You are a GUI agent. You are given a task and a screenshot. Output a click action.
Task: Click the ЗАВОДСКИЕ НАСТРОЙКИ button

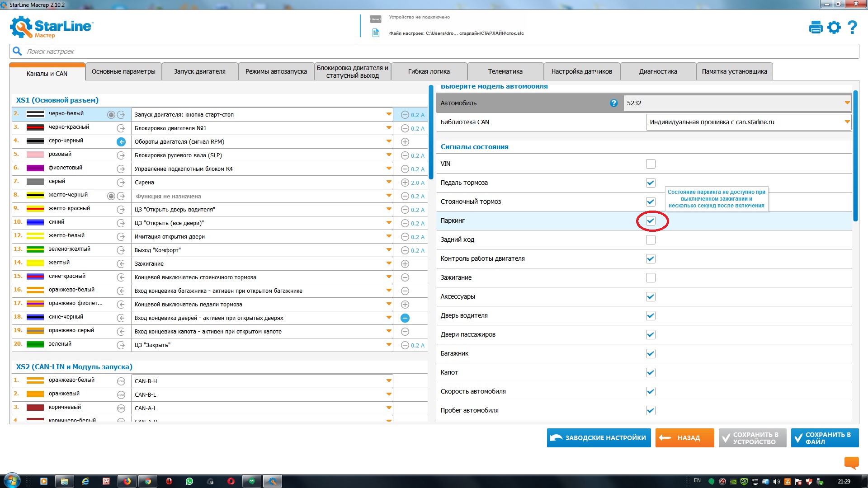(599, 438)
